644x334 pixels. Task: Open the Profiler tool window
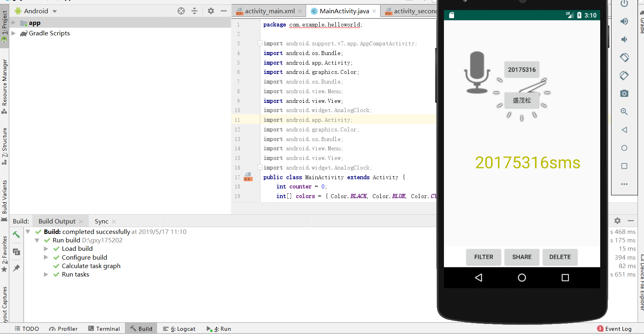coord(63,329)
